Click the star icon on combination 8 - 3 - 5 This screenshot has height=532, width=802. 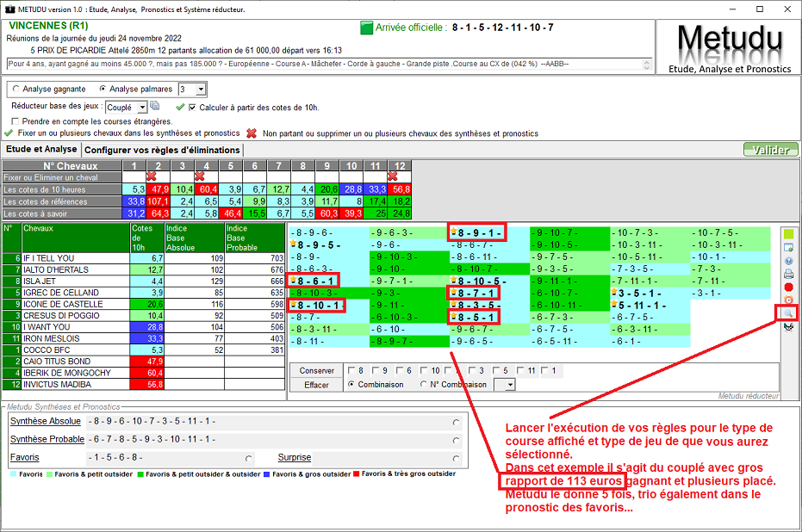point(454,304)
